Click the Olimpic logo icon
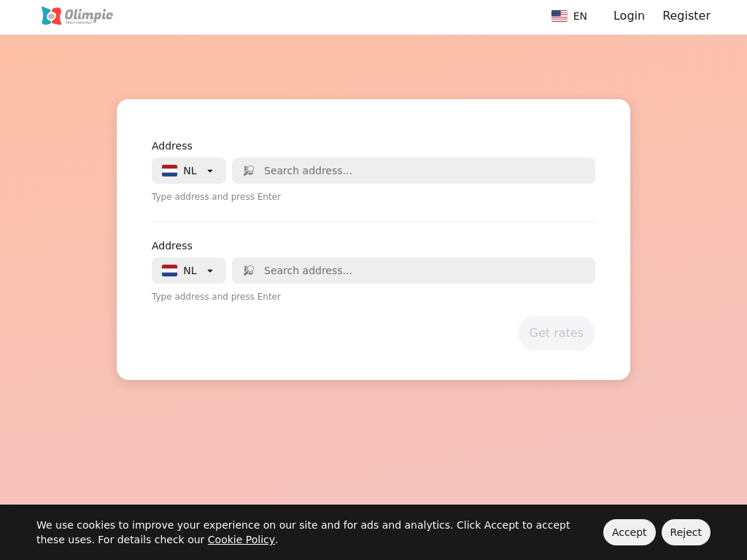 (51, 16)
